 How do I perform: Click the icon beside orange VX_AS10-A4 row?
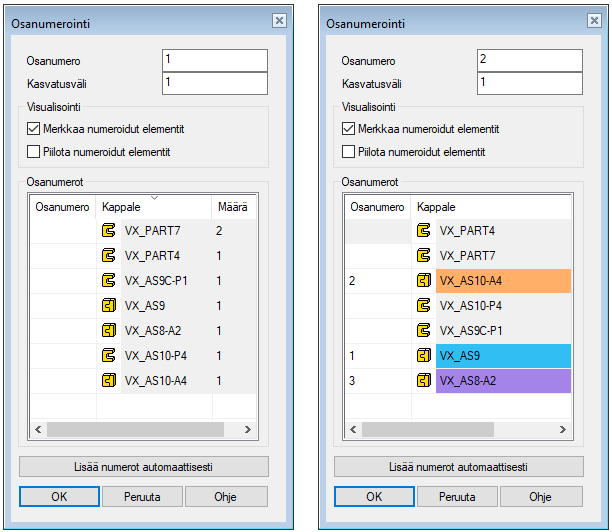pos(424,281)
